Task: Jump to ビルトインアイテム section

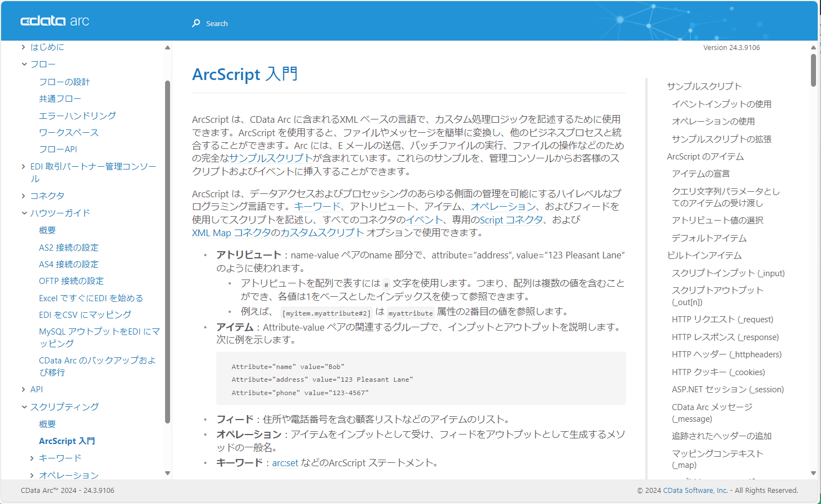Action: pos(704,255)
